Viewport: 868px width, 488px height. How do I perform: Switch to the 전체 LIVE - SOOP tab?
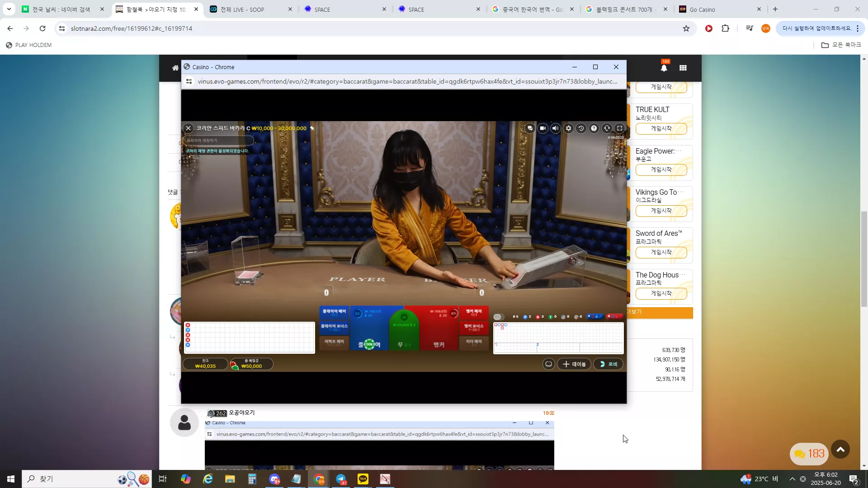coord(250,9)
